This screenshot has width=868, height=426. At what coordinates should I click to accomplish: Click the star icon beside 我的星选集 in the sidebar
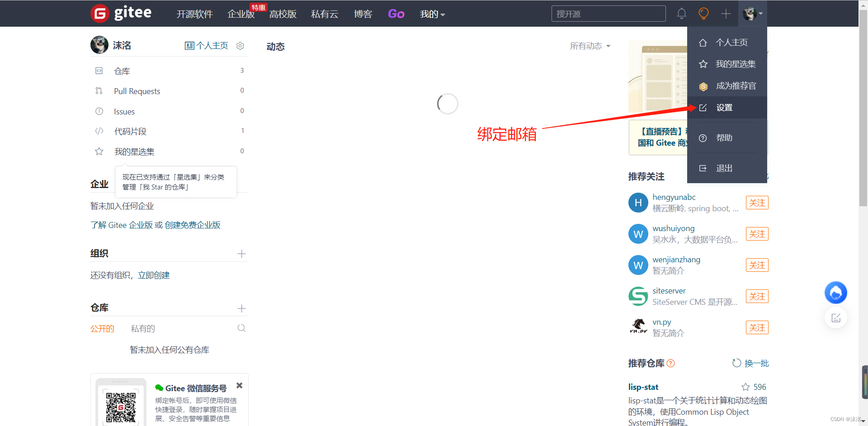[99, 151]
